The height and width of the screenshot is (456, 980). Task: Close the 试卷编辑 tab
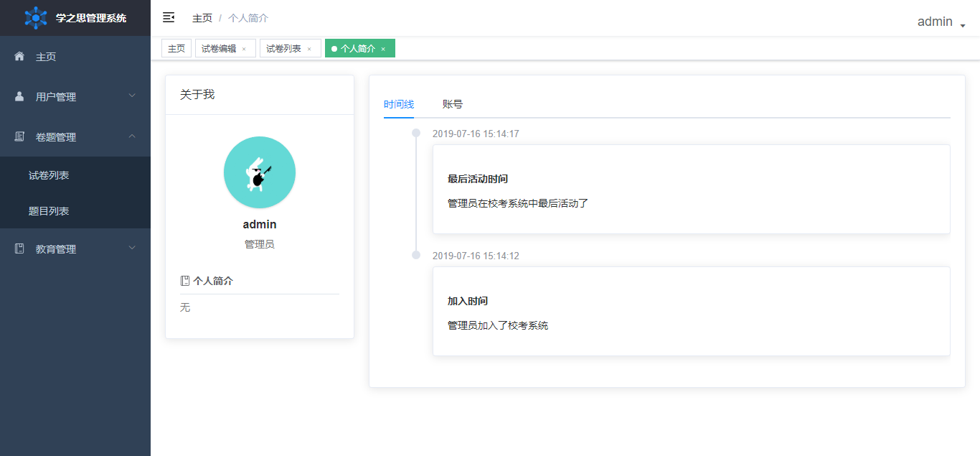(x=244, y=49)
